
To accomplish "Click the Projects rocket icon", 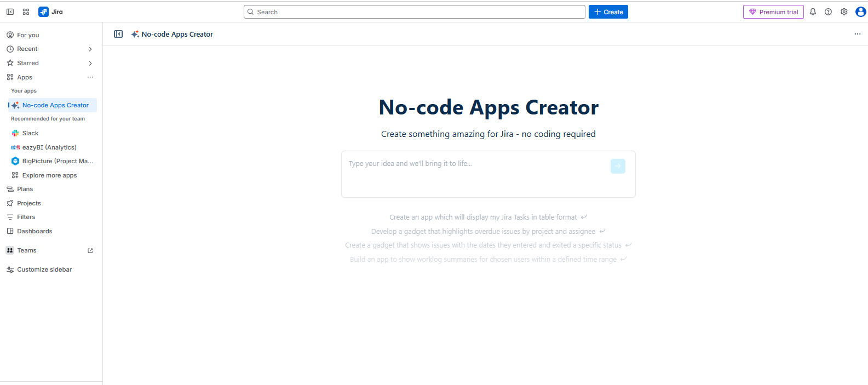I will (x=10, y=203).
